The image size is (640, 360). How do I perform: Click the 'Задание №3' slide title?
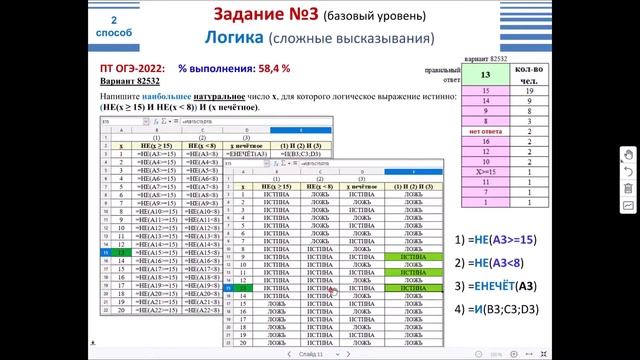[x=266, y=14]
